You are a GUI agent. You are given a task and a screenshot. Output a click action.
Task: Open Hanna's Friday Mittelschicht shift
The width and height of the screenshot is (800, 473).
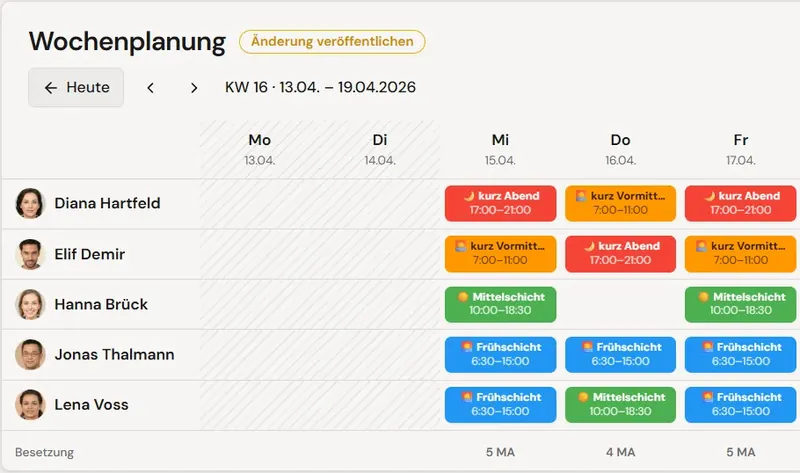[x=740, y=304]
